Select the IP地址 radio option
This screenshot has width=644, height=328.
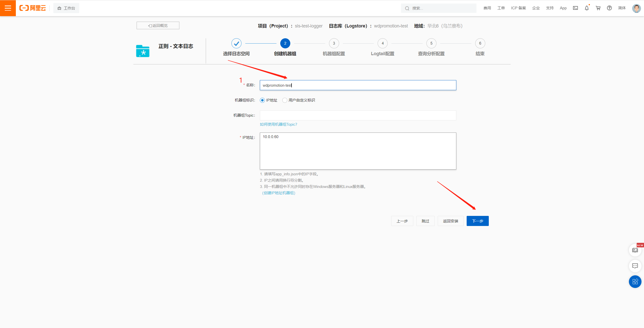(262, 100)
